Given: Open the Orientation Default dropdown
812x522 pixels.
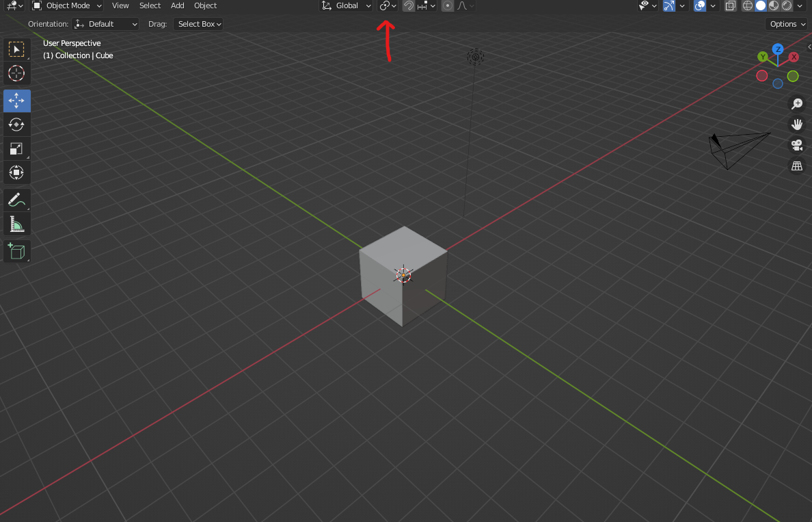Looking at the screenshot, I should (x=106, y=24).
